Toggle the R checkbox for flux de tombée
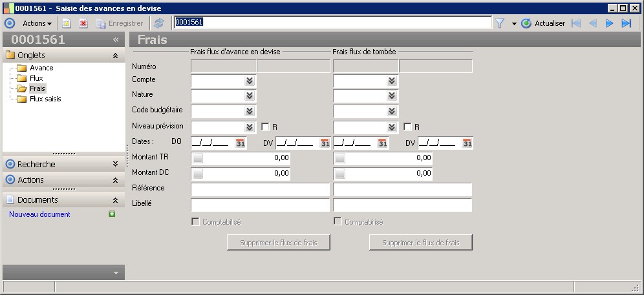Image resolution: width=644 pixels, height=295 pixels. 407,127
